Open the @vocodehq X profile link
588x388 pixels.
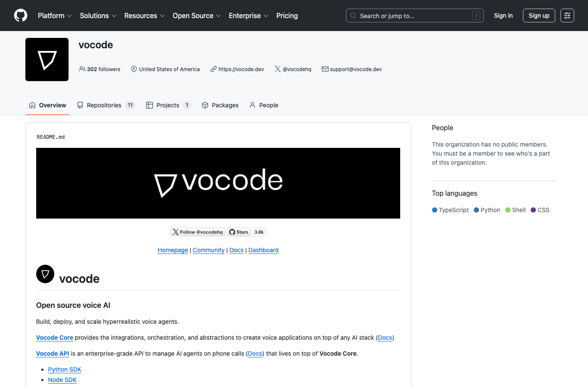tap(297, 69)
